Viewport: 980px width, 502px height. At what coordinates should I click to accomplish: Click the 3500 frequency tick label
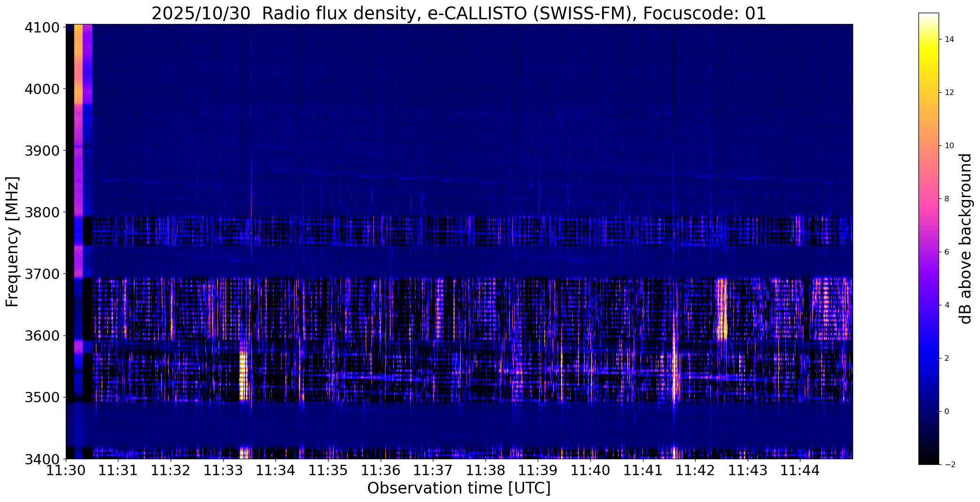(43, 398)
